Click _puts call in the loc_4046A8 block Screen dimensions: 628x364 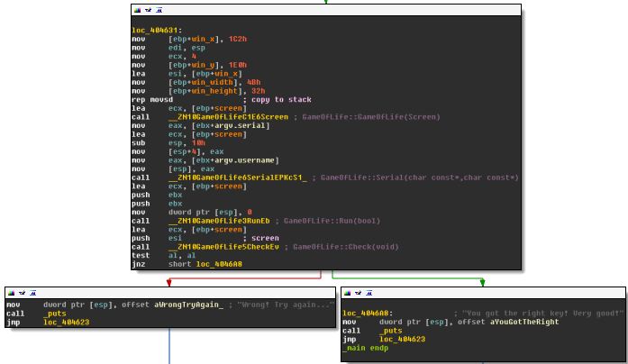click(391, 332)
